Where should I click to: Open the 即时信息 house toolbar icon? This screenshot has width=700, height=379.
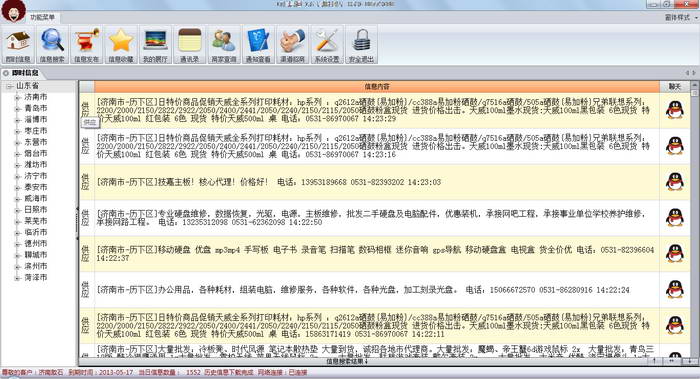(x=18, y=45)
